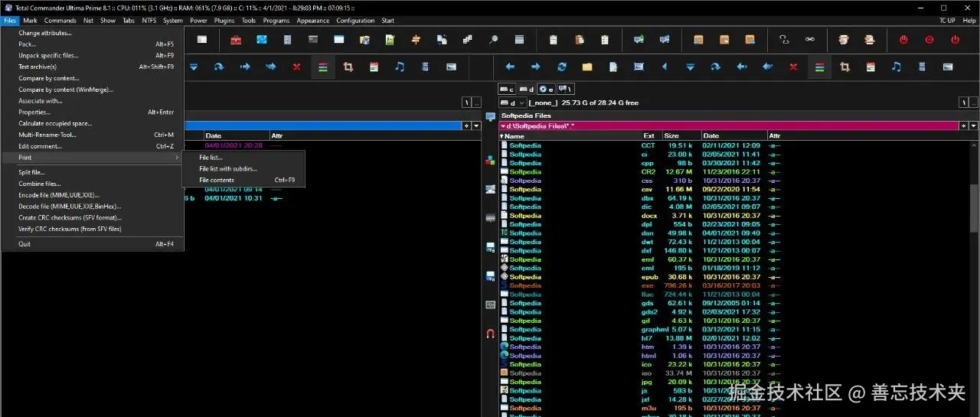Click the right panel new folder icon
Image resolution: width=980 pixels, height=417 pixels.
(587, 67)
